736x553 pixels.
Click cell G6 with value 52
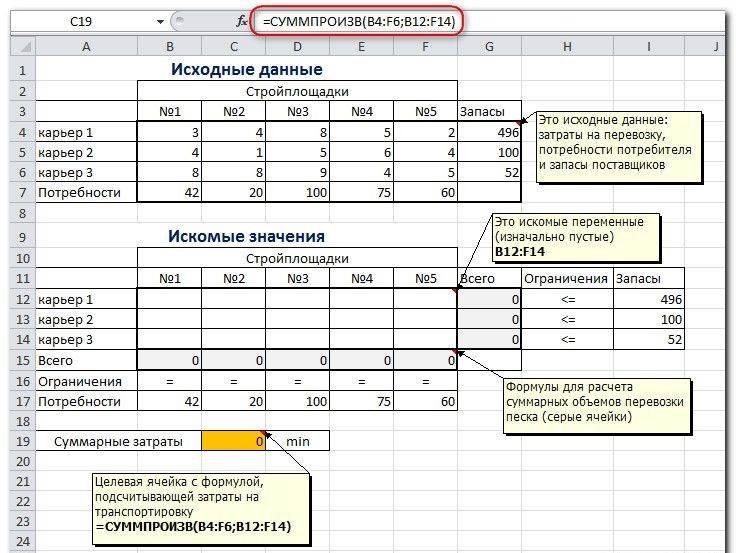(x=489, y=173)
